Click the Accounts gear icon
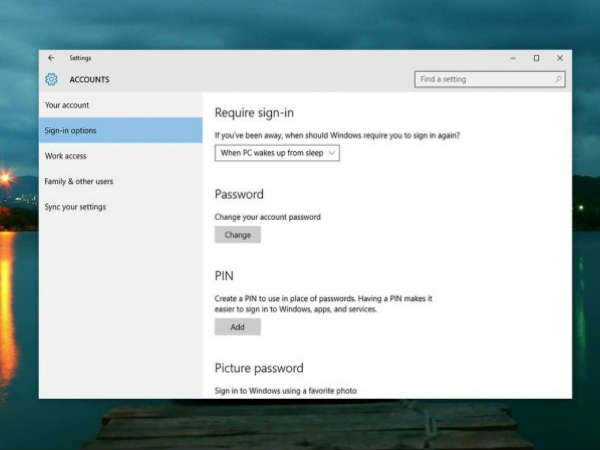The height and width of the screenshot is (450, 600). click(x=52, y=79)
